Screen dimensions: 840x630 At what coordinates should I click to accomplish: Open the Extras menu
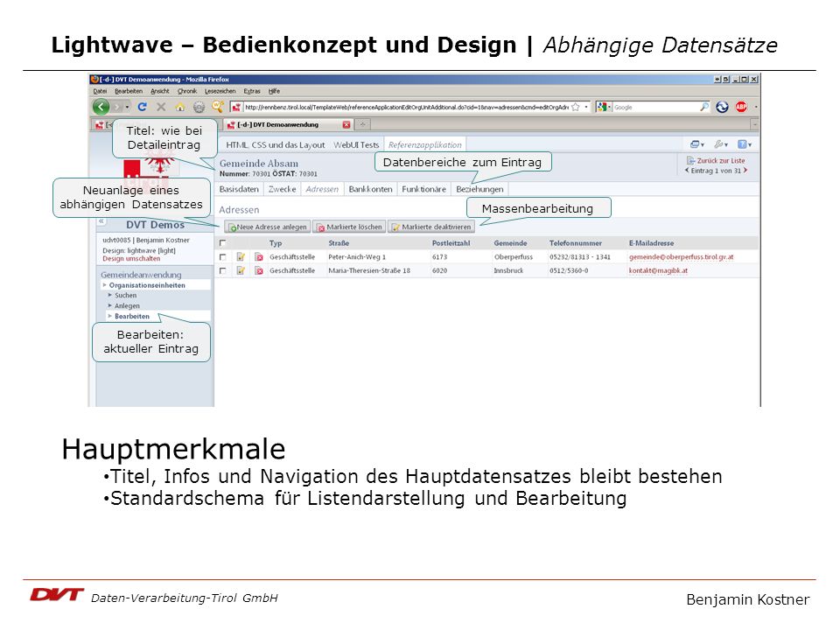[252, 91]
